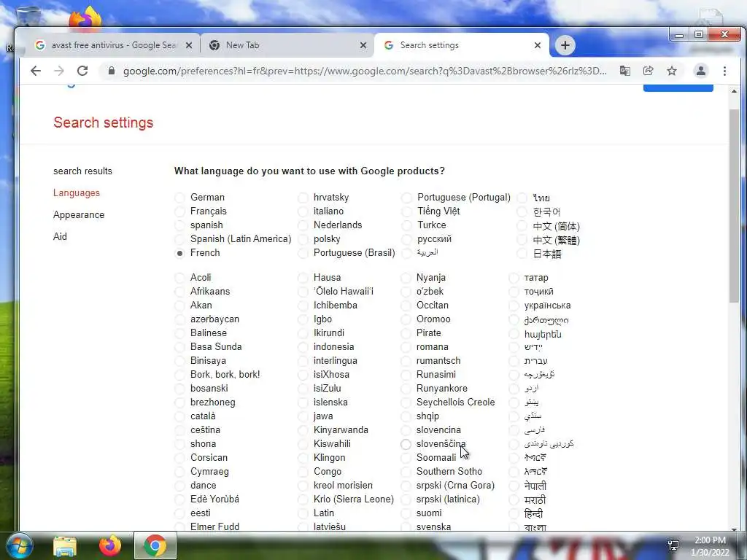Close the New Tab tab

tap(363, 45)
